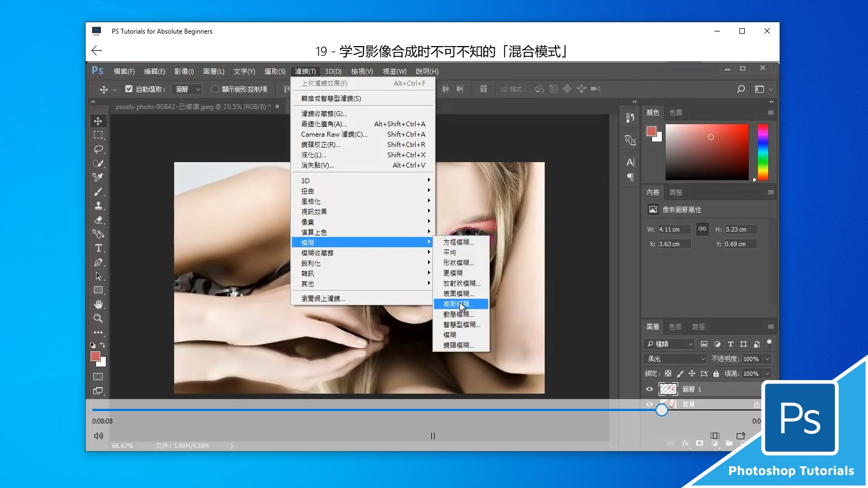Click the search magnifier in options bar

pos(741,89)
